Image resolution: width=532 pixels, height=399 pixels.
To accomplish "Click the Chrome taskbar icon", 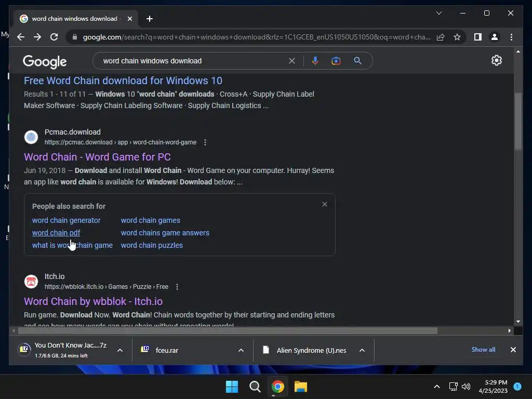I will coord(277,387).
